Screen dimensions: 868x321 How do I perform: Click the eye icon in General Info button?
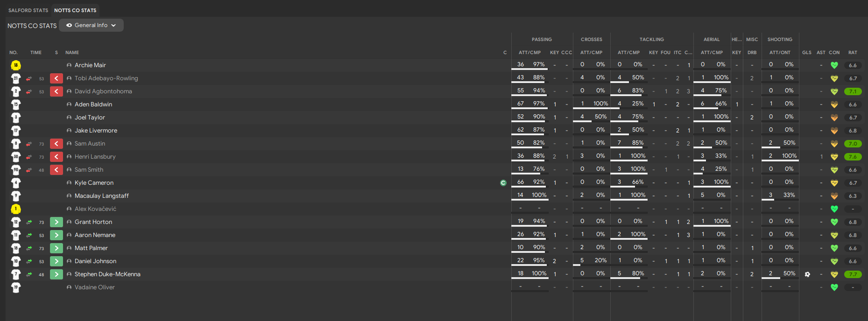[x=69, y=25]
